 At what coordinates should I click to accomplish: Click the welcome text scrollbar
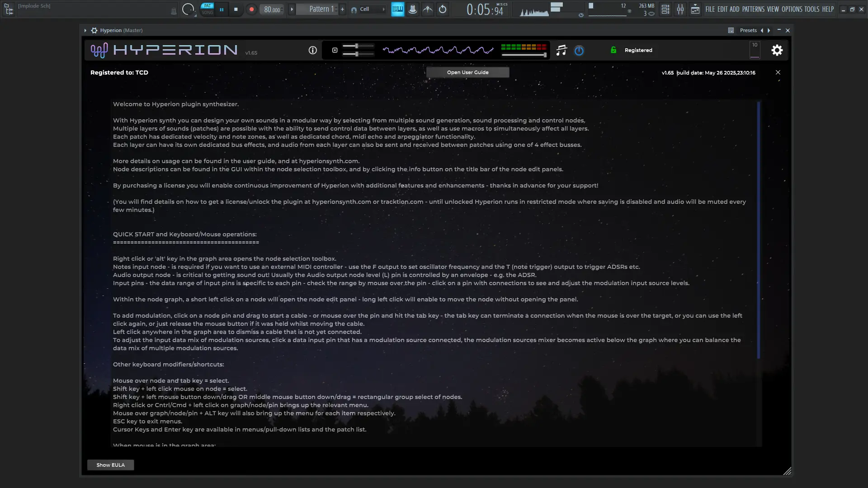pos(758,230)
